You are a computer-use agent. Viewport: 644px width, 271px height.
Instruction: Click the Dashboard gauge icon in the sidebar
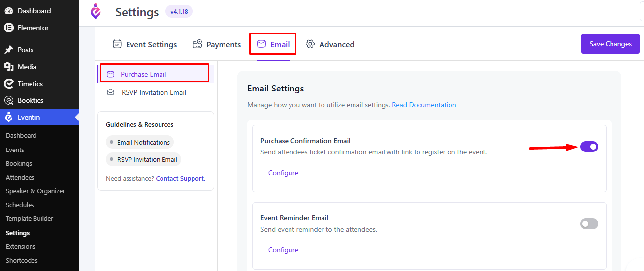coord(9,11)
